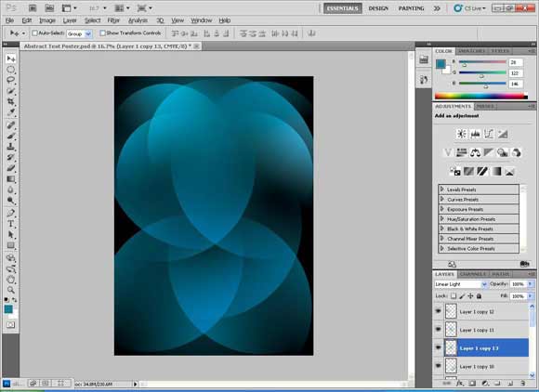Open the Linear Light blend mode dropdown
The width and height of the screenshot is (539, 392).
(461, 284)
